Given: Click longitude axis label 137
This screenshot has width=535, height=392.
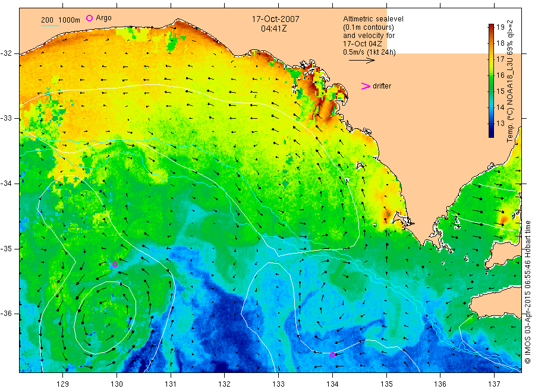Looking at the screenshot, I should click(x=495, y=384).
